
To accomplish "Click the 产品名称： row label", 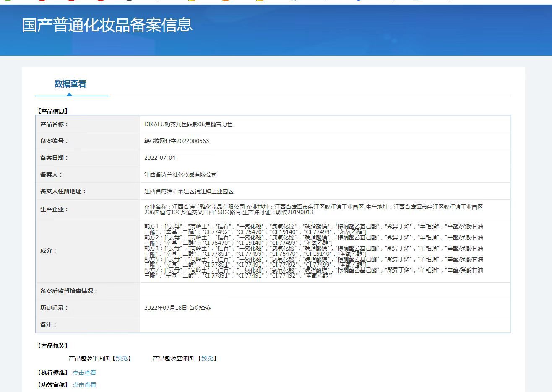I will point(54,124).
